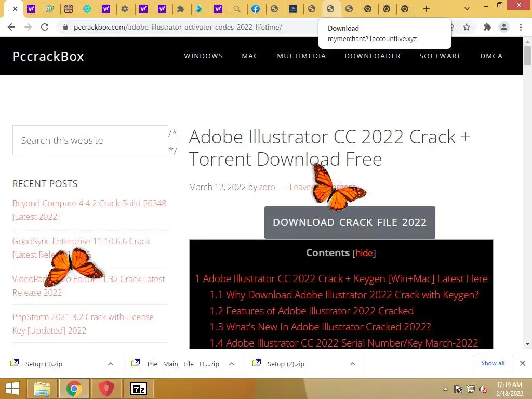
Task: Hide the Contents table
Action: [364, 253]
